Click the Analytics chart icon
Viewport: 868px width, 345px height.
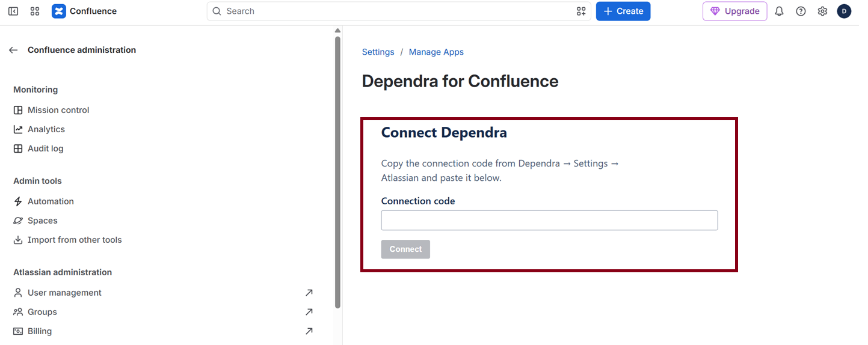18,129
